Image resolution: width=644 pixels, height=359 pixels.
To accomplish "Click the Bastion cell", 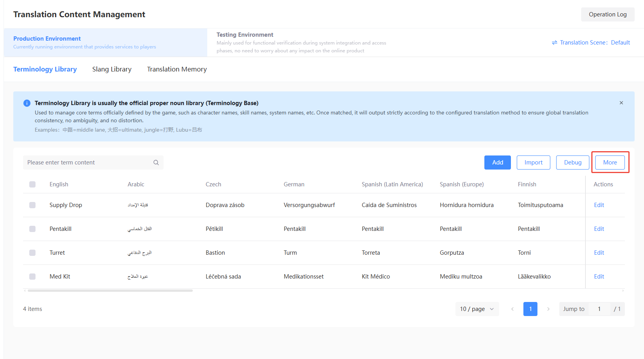I will [215, 253].
